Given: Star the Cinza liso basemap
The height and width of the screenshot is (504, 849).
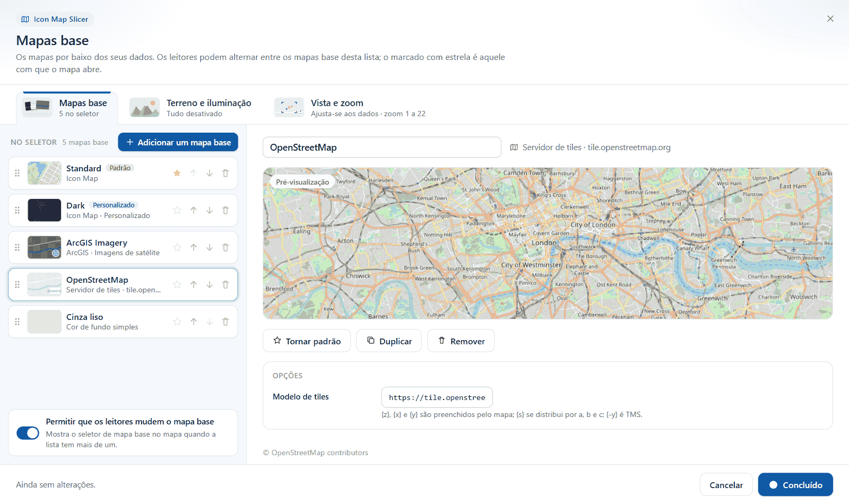Looking at the screenshot, I should pyautogui.click(x=177, y=321).
